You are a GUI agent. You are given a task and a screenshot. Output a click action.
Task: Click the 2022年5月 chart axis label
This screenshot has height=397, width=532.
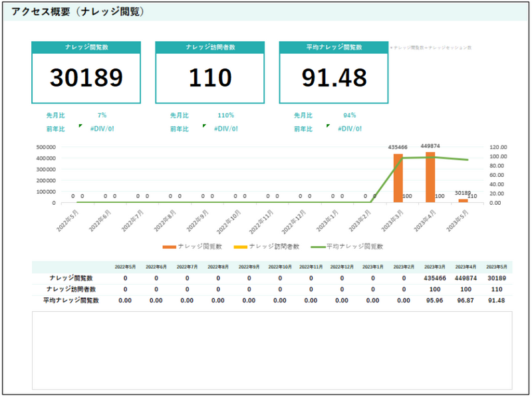click(68, 221)
